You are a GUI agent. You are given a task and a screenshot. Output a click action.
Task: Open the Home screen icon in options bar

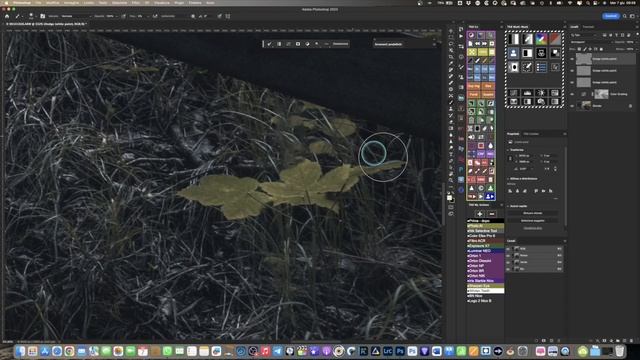click(x=7, y=16)
